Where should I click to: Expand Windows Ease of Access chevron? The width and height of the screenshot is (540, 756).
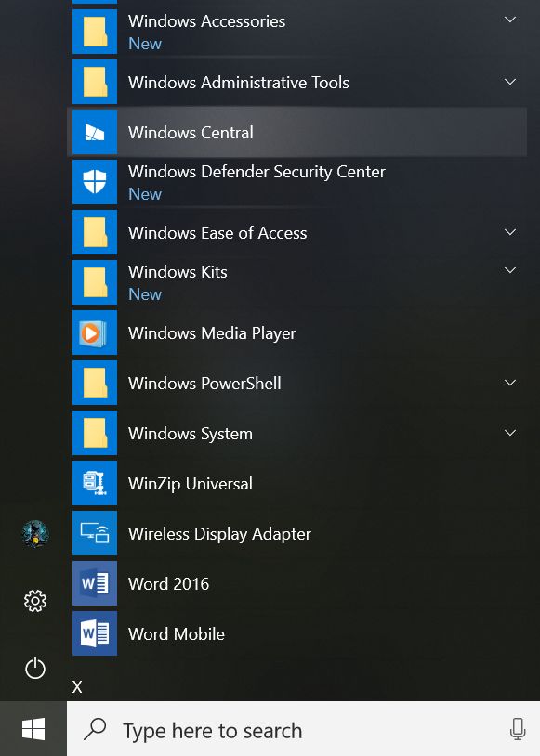pyautogui.click(x=510, y=232)
